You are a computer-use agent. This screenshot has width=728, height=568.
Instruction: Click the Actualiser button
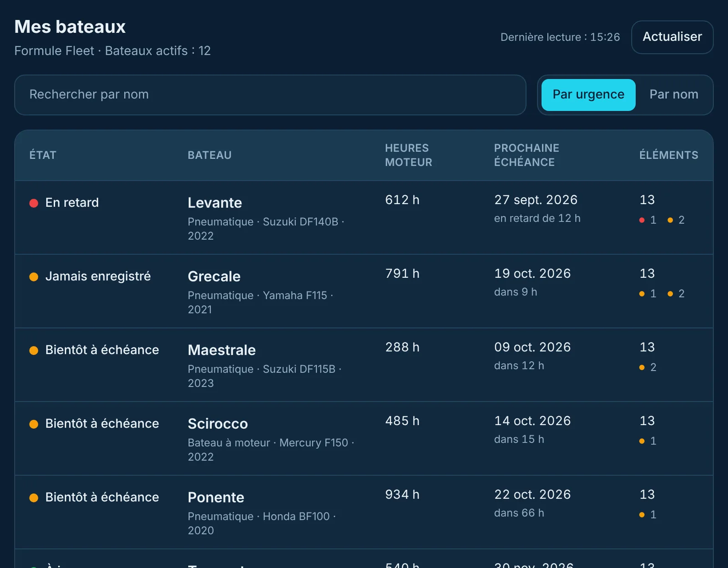pos(672,37)
